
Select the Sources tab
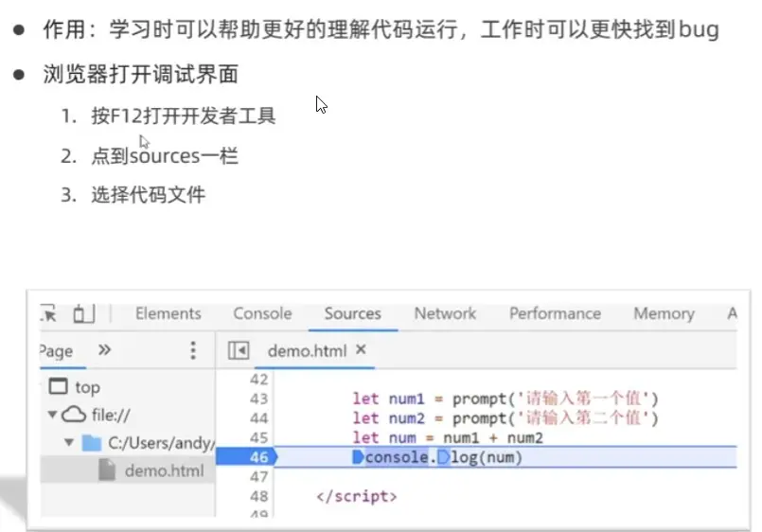click(353, 313)
